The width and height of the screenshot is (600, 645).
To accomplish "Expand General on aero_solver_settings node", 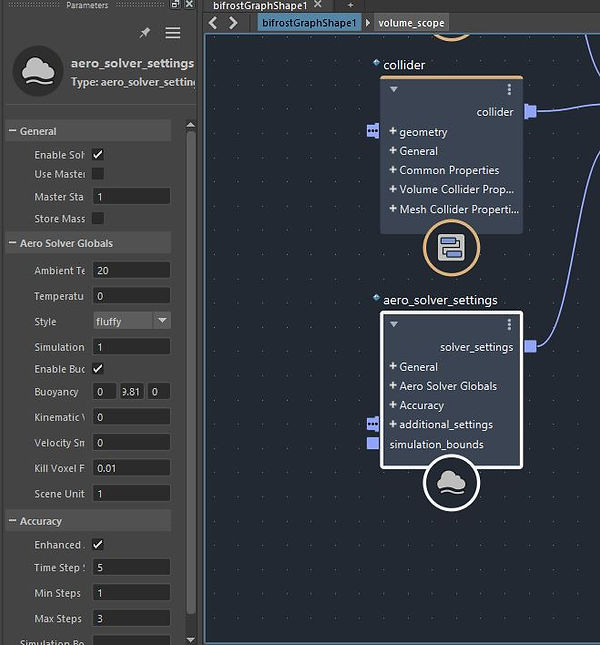I will pos(393,366).
